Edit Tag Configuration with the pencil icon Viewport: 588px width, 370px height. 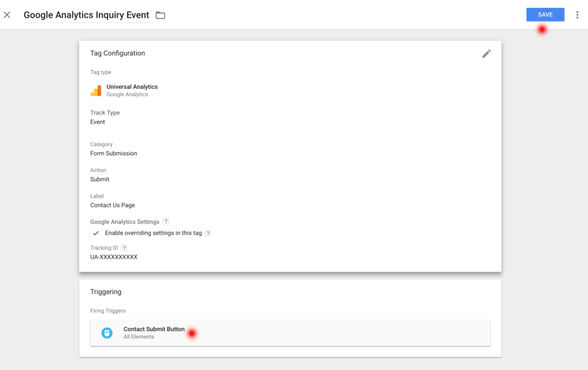pyautogui.click(x=486, y=54)
